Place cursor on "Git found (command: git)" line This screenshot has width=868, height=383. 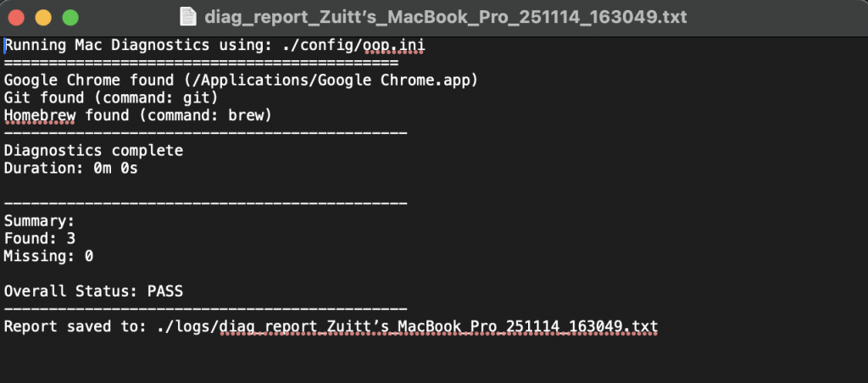(x=111, y=97)
